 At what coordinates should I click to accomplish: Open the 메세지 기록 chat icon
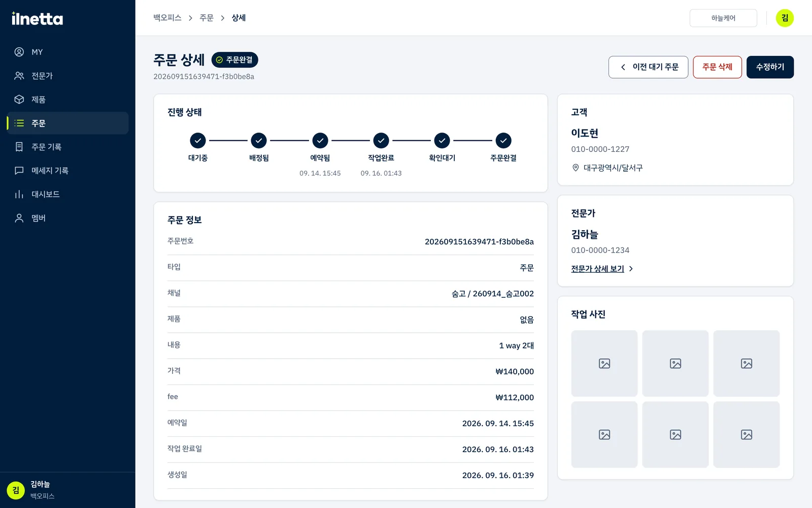click(x=19, y=171)
